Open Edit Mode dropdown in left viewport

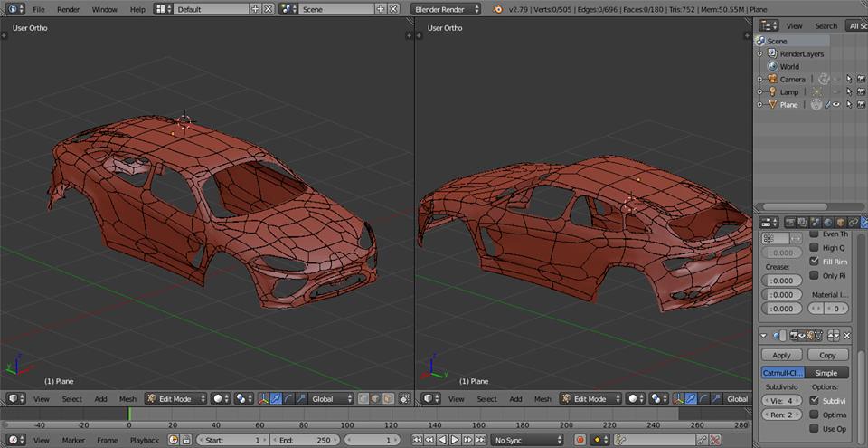tap(175, 398)
